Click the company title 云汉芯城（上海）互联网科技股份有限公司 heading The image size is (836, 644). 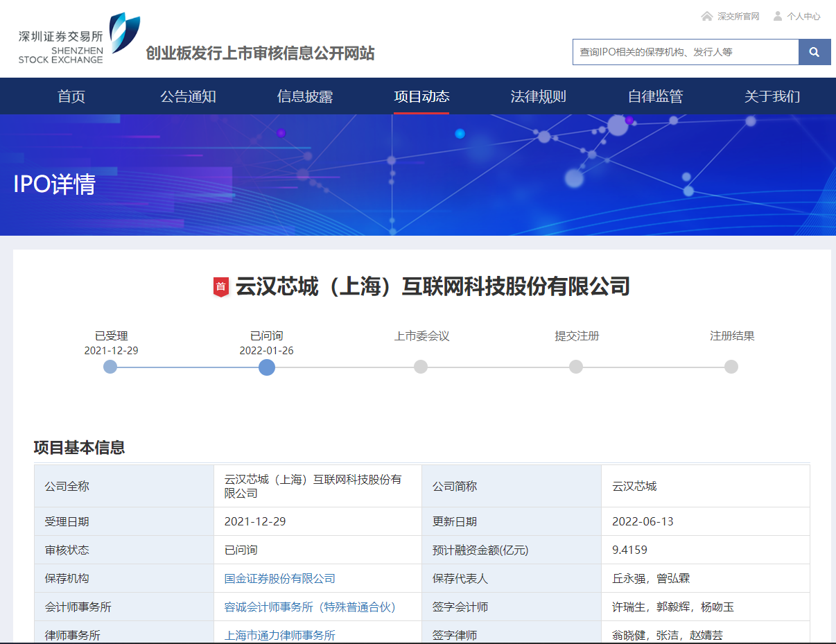pyautogui.click(x=433, y=286)
